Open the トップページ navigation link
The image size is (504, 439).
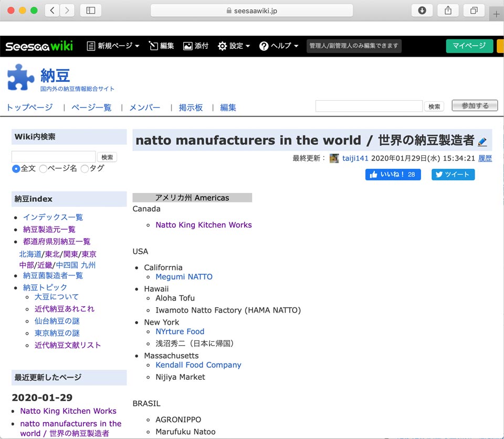(29, 108)
